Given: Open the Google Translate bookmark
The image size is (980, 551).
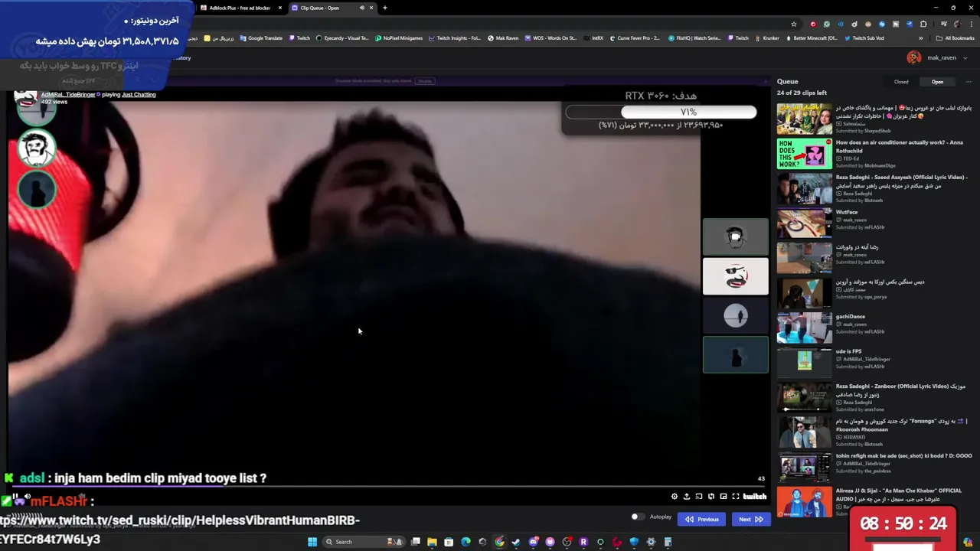Looking at the screenshot, I should 261,38.
